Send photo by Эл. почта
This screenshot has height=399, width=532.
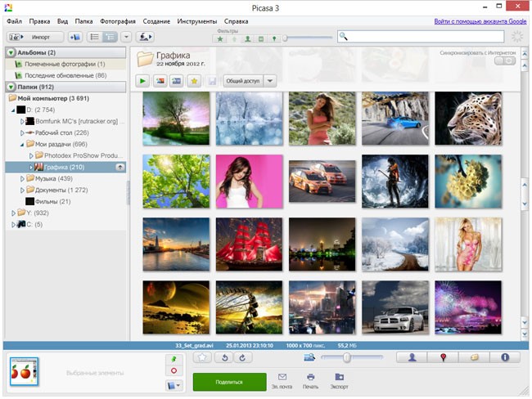click(282, 381)
